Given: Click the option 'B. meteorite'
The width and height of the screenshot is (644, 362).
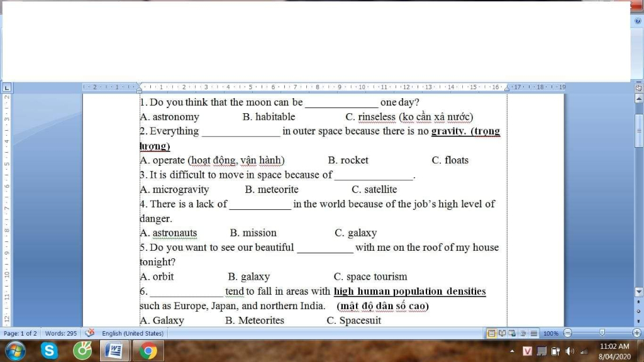Looking at the screenshot, I should pyautogui.click(x=272, y=189).
